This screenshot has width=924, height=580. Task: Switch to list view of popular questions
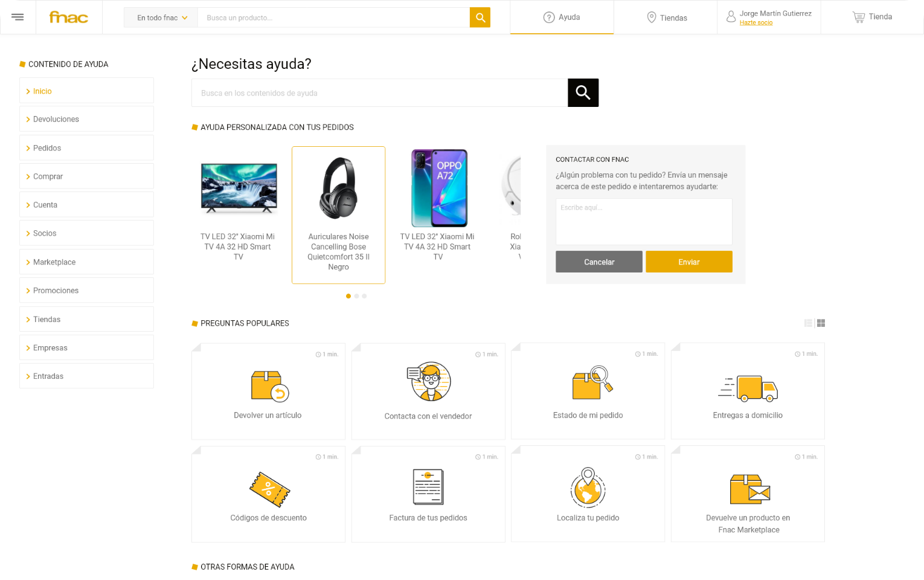tap(808, 323)
